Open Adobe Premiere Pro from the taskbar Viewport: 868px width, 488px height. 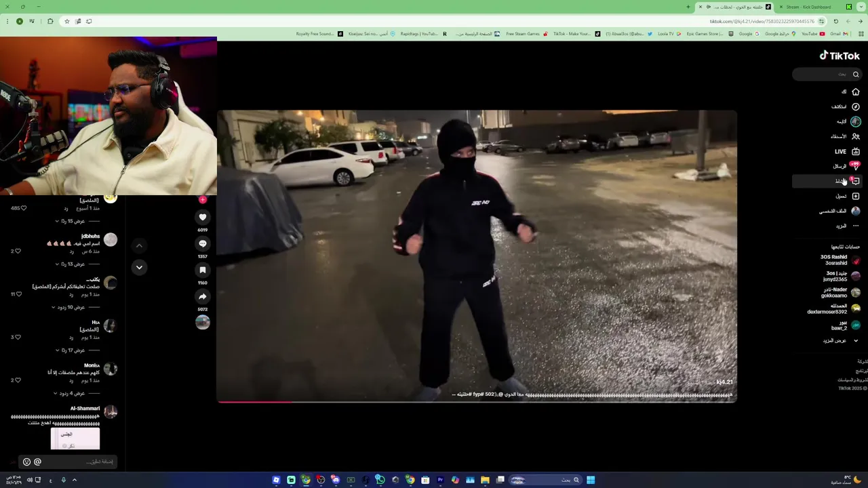tap(440, 480)
